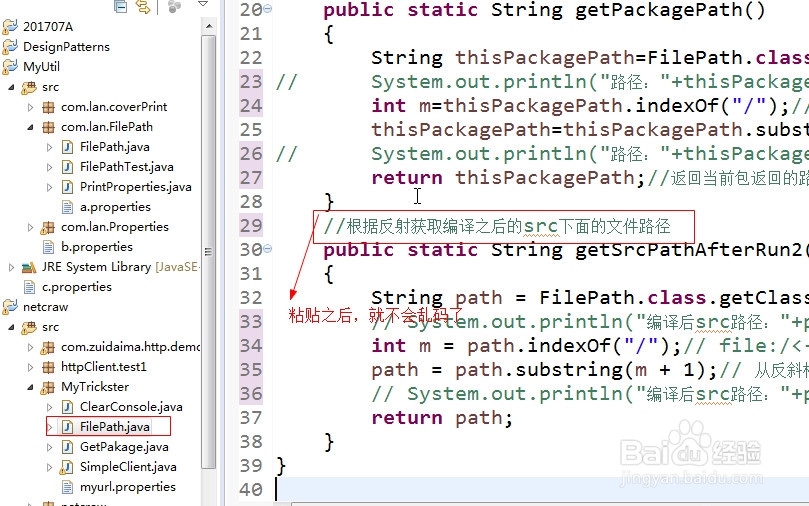The image size is (809, 506).
Task: Expand the SimpleClient.java node
Action: click(x=50, y=467)
